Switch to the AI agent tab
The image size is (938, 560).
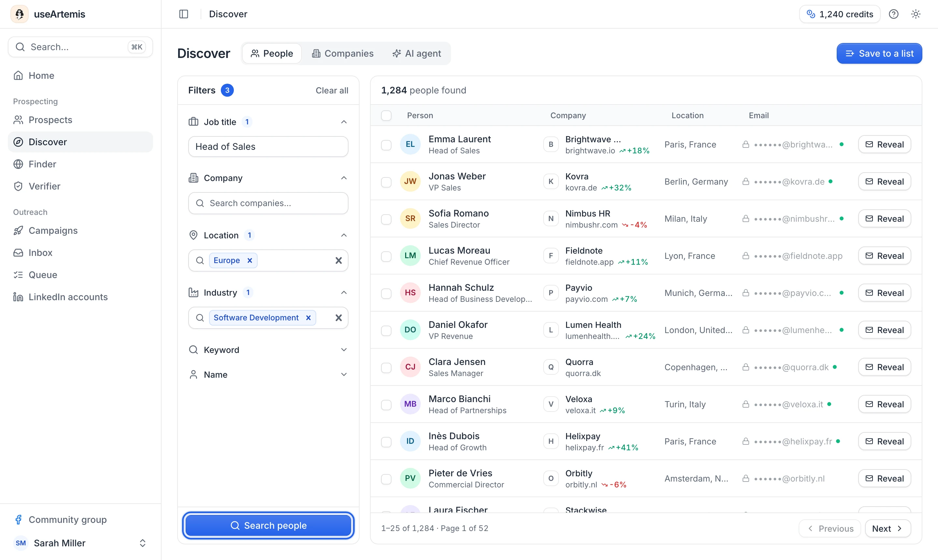(416, 54)
